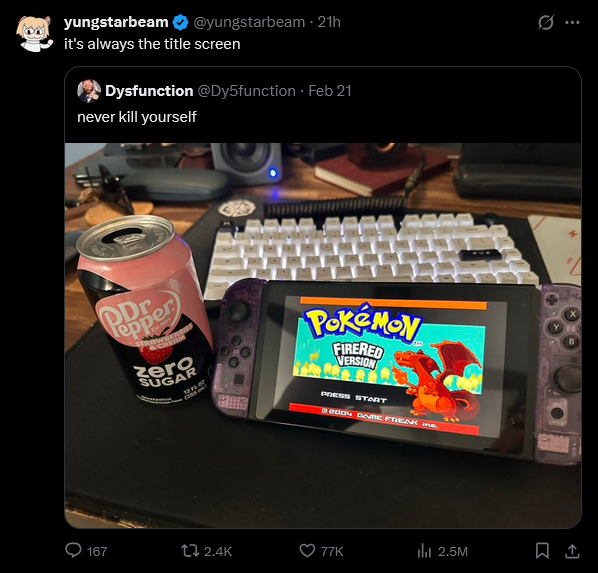
Task: Open the yungstarbeam display name link
Action: 116,22
